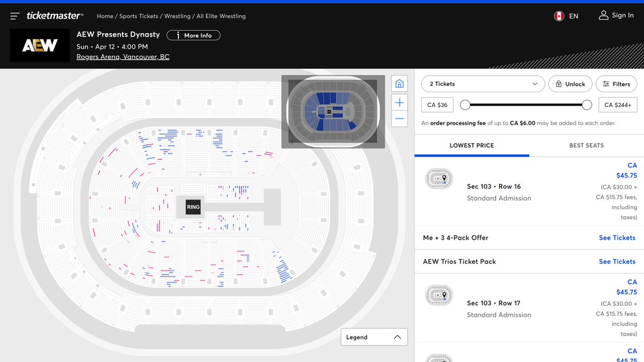Collapse the Legend panel
The width and height of the screenshot is (644, 362).
(x=397, y=337)
